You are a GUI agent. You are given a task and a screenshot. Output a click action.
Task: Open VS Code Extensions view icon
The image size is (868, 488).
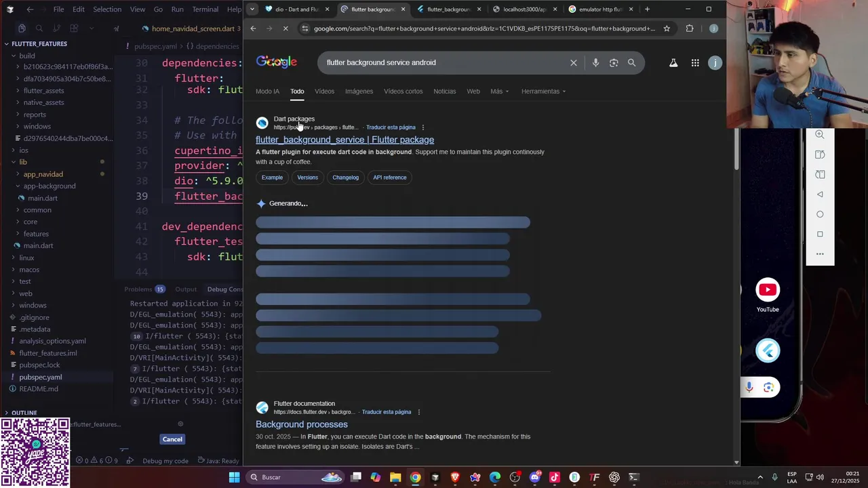(74, 28)
